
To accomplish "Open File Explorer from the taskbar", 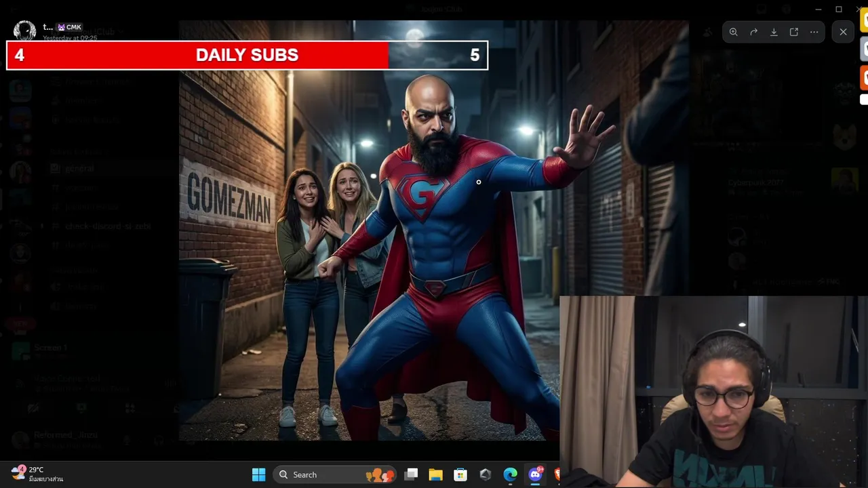I will (435, 474).
